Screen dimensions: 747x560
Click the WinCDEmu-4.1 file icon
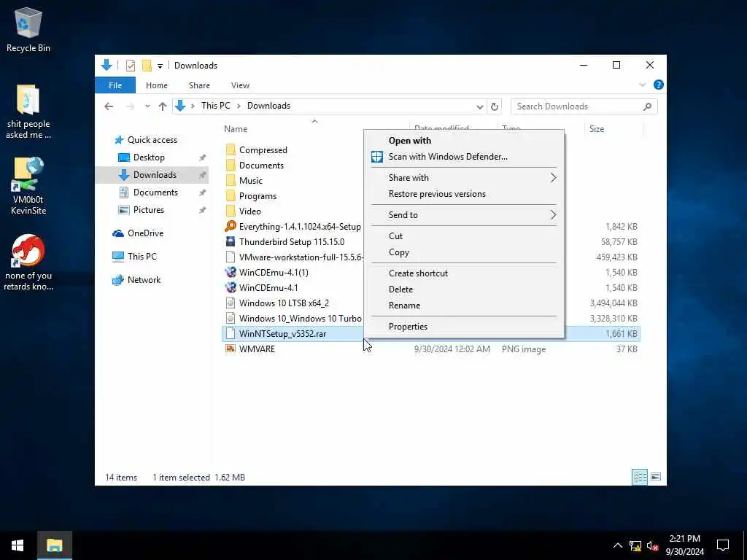click(231, 287)
